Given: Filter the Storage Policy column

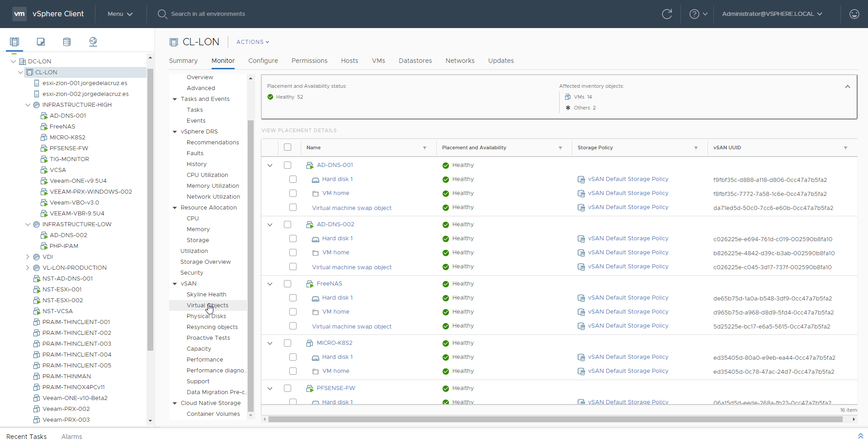Looking at the screenshot, I should click(x=696, y=148).
